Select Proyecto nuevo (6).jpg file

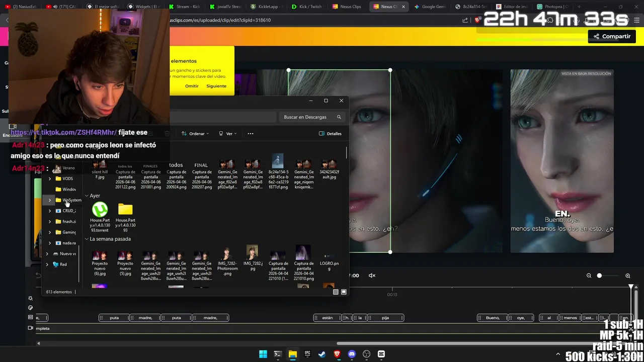click(x=100, y=263)
